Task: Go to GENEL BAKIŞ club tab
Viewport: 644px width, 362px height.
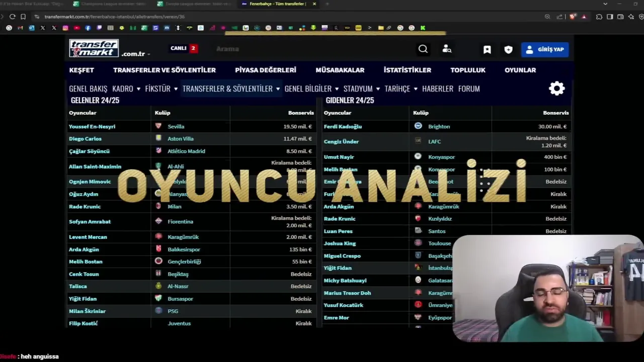Action: pyautogui.click(x=88, y=88)
